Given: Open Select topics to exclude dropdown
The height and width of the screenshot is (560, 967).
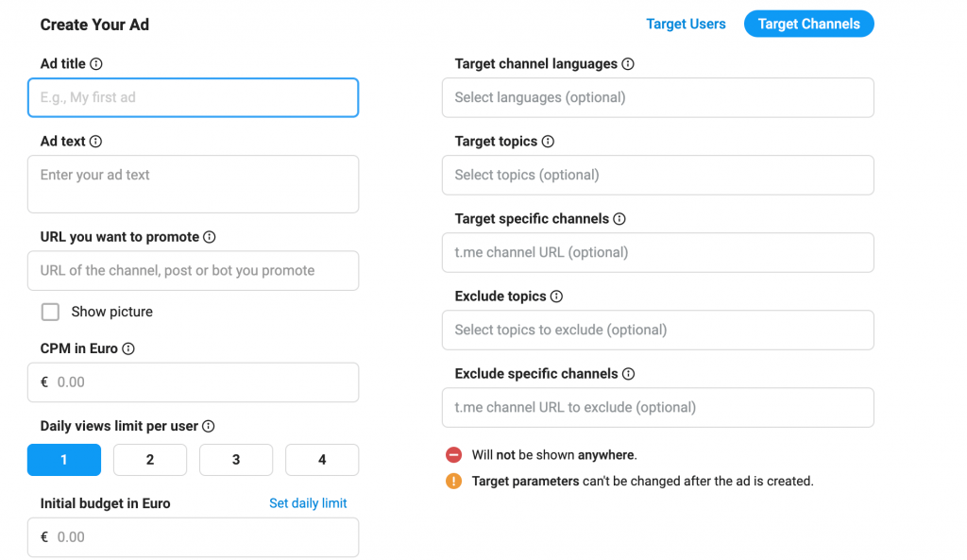Looking at the screenshot, I should click(x=658, y=330).
